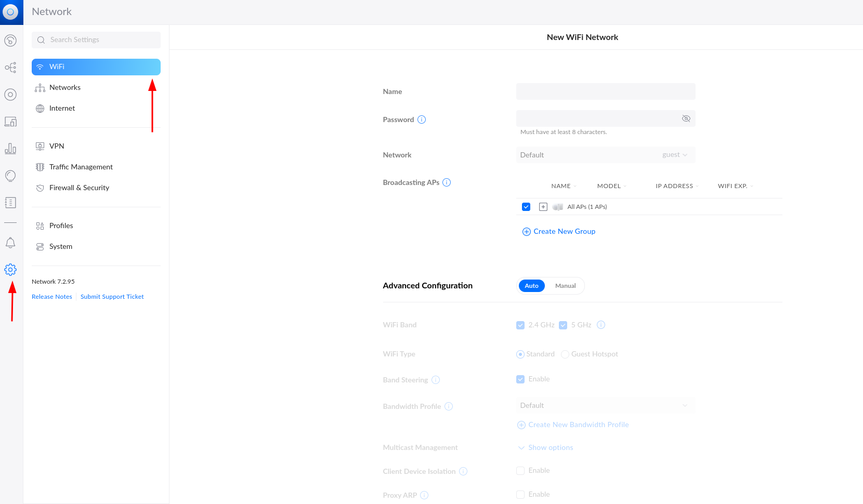The width and height of the screenshot is (863, 504).
Task: Switch Advanced Configuration to Manual
Action: coord(565,286)
